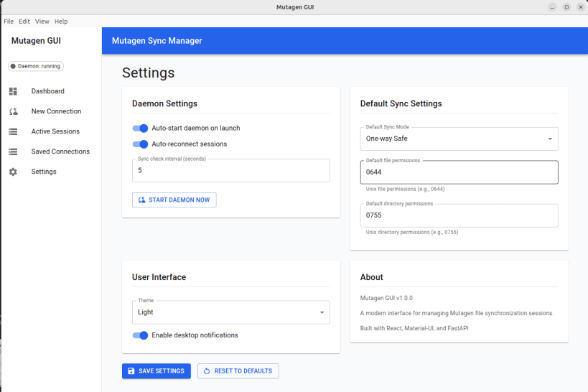The image size is (588, 392).
Task: Toggle Auto-start daemon on launch switch
Action: 140,129
